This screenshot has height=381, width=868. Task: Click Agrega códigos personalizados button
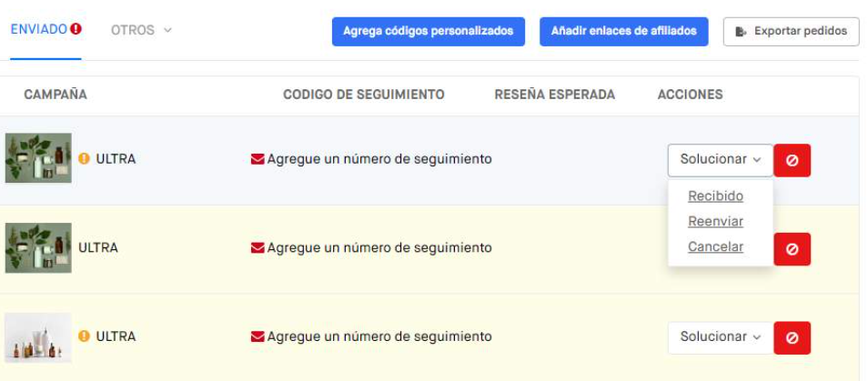click(x=428, y=32)
